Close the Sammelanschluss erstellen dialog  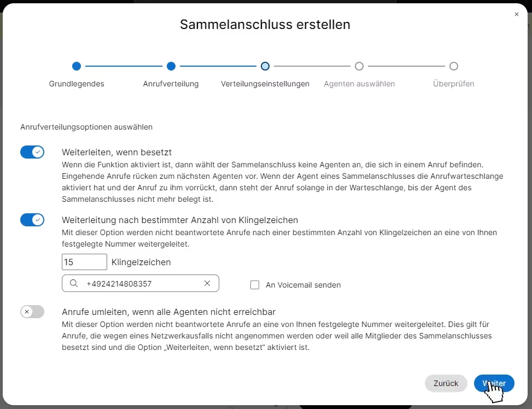[516, 14]
